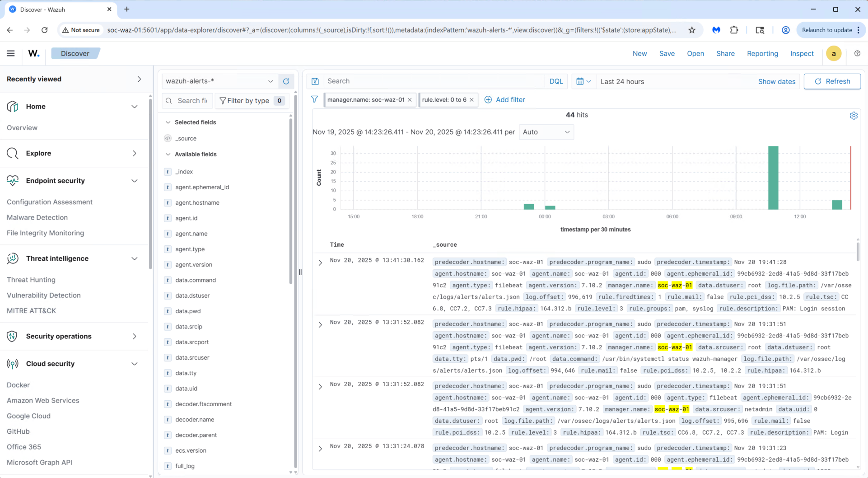Remove the manager.name soc-waz-01 filter
Screen dimensions: 868x478
pos(410,100)
